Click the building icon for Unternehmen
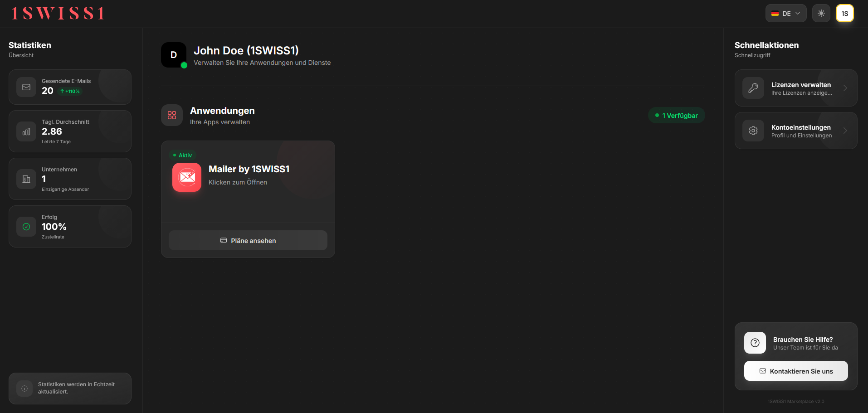The width and height of the screenshot is (868, 413). (x=26, y=179)
